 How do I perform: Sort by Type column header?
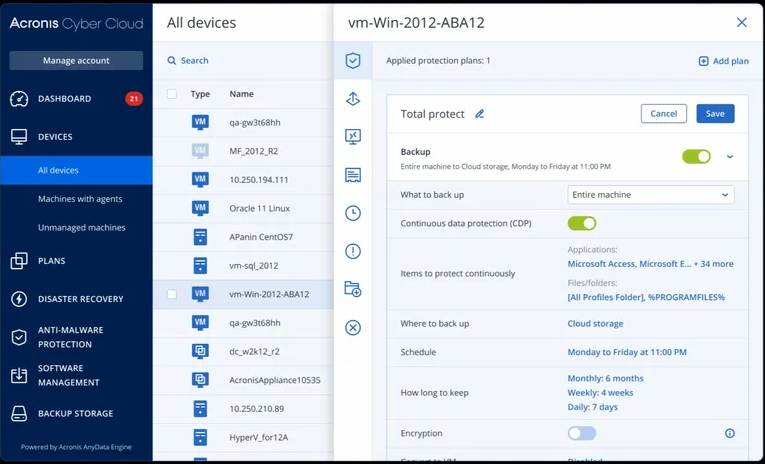(x=200, y=94)
